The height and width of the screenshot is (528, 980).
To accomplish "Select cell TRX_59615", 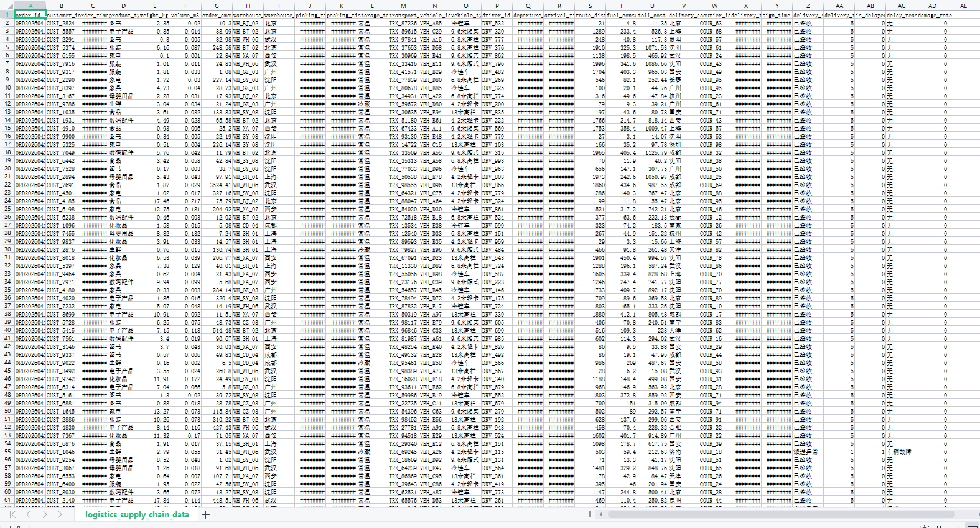I will coord(403,31).
